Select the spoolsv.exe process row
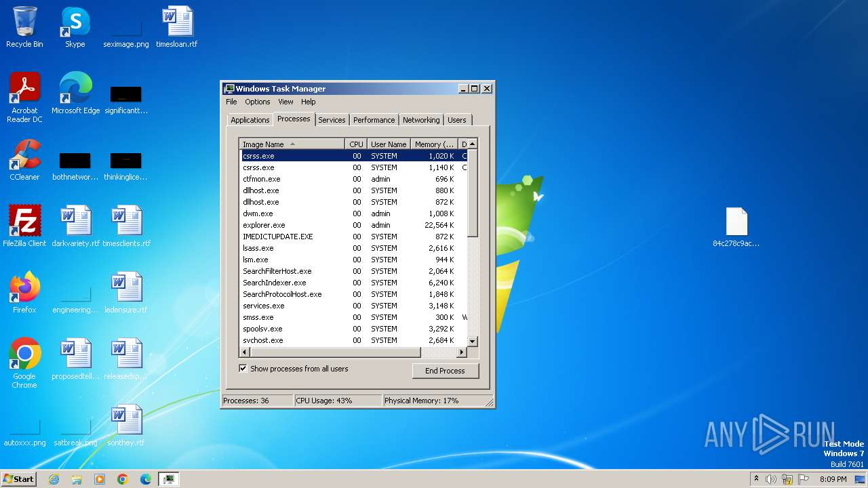The height and width of the screenshot is (488, 868). [x=353, y=329]
